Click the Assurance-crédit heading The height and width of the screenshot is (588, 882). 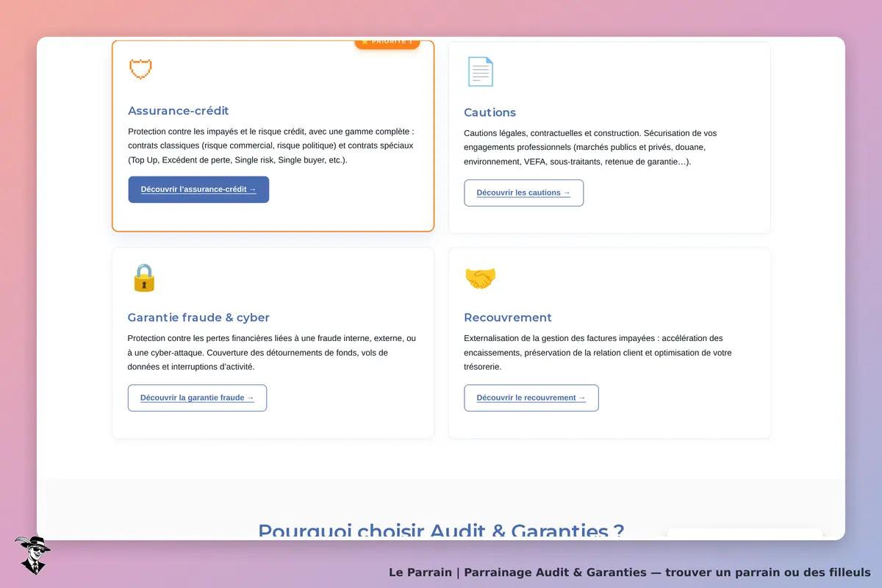click(179, 111)
